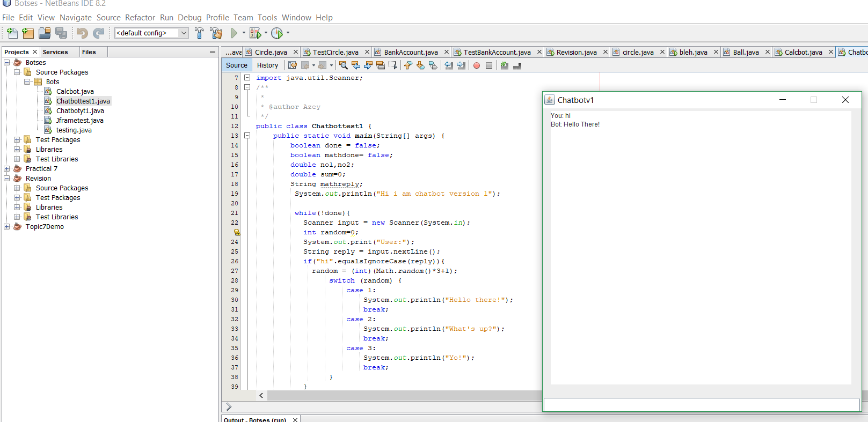Click the New Project icon

click(x=28, y=33)
